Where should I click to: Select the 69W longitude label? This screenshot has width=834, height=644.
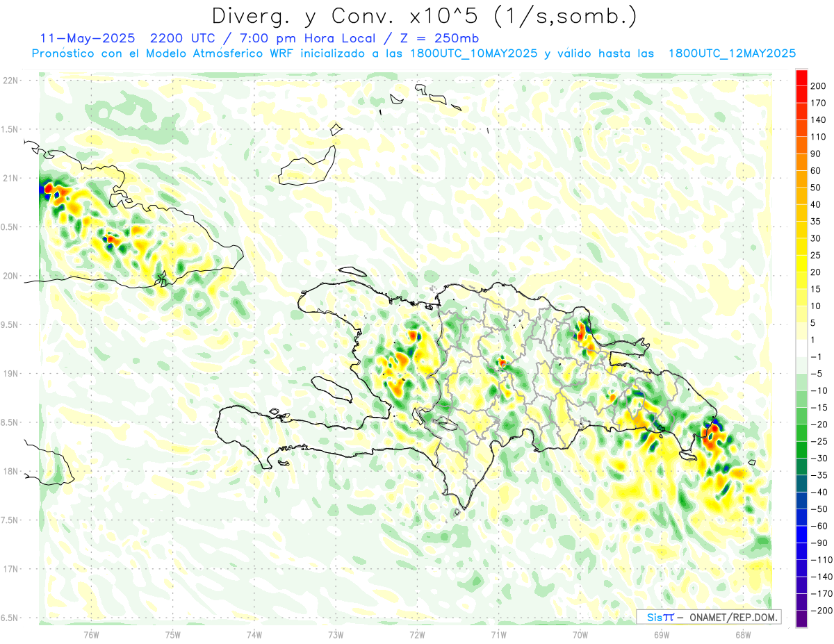661,634
